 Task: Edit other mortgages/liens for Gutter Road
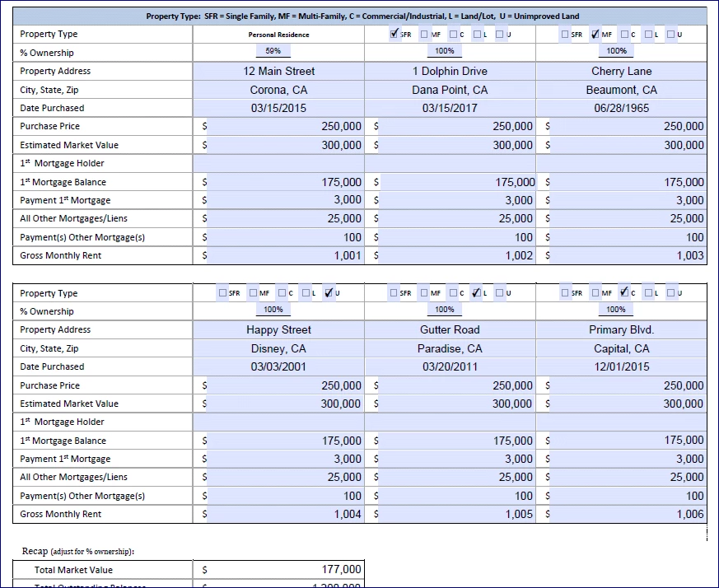pyautogui.click(x=457, y=478)
